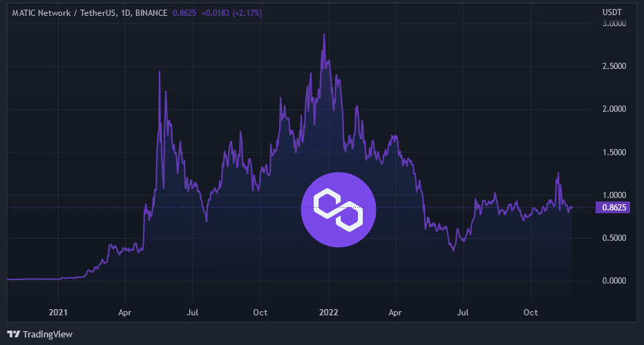Open the TradingView text link
Screen dimensions: 644x345
[x=48, y=335]
